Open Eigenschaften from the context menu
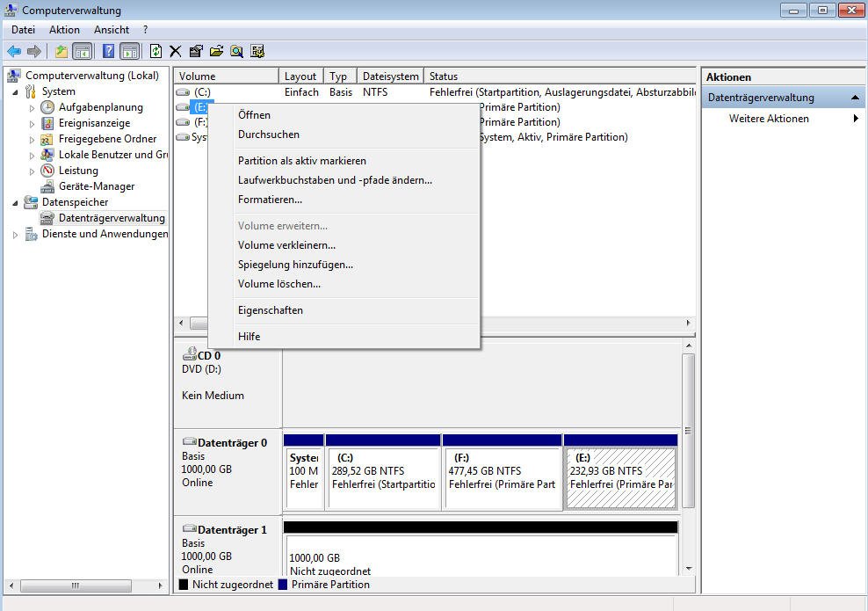Image resolution: width=868 pixels, height=611 pixels. [344, 310]
